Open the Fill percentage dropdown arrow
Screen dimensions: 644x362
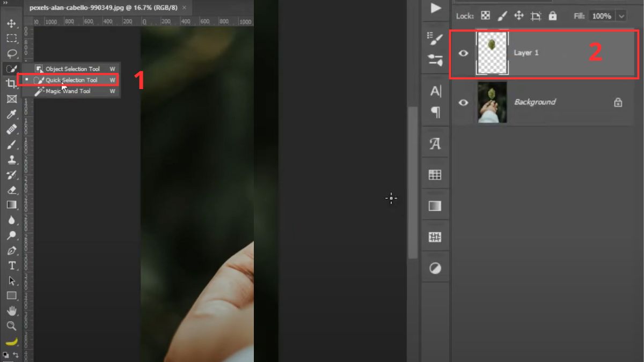(x=621, y=16)
